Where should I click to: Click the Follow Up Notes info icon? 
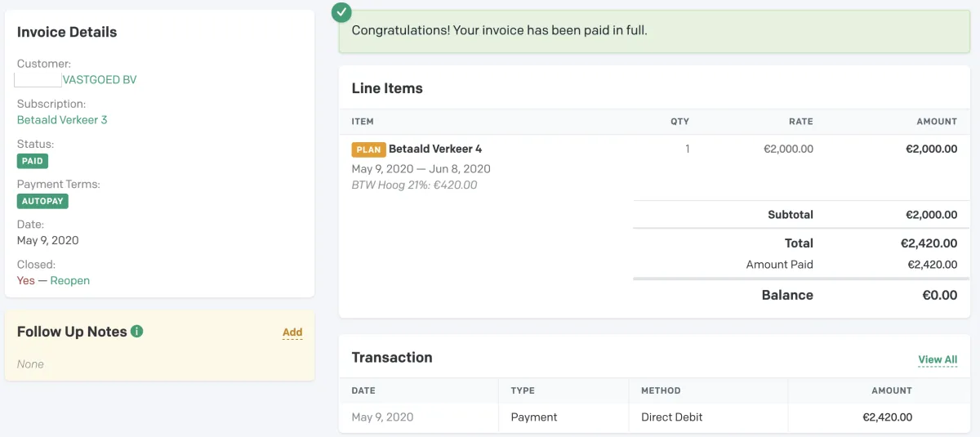pyautogui.click(x=137, y=332)
